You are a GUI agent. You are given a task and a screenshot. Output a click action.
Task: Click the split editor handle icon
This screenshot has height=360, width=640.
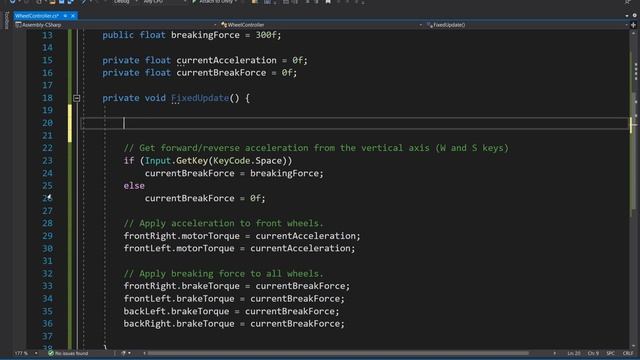(x=633, y=25)
